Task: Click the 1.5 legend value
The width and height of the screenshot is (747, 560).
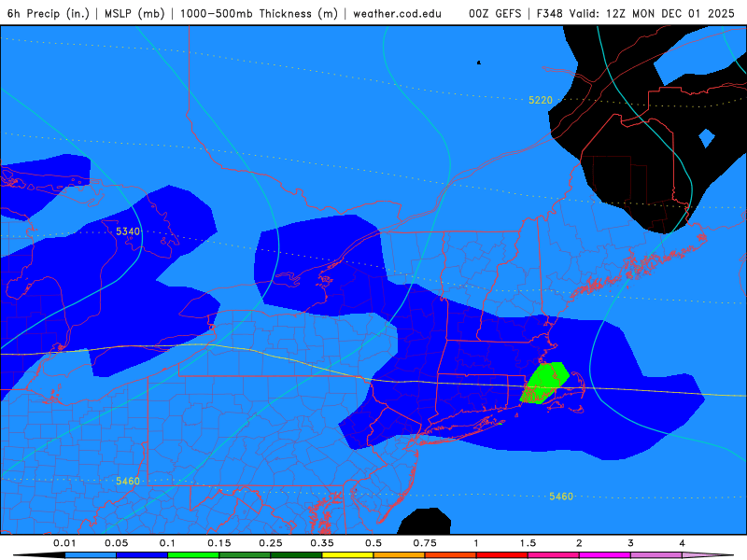Action: pyautogui.click(x=528, y=543)
